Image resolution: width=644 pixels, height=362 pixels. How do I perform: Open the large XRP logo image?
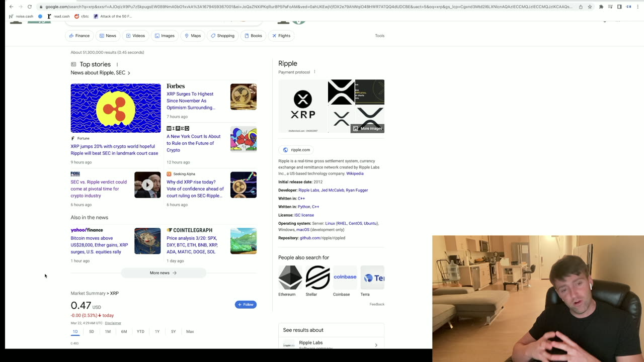(303, 106)
